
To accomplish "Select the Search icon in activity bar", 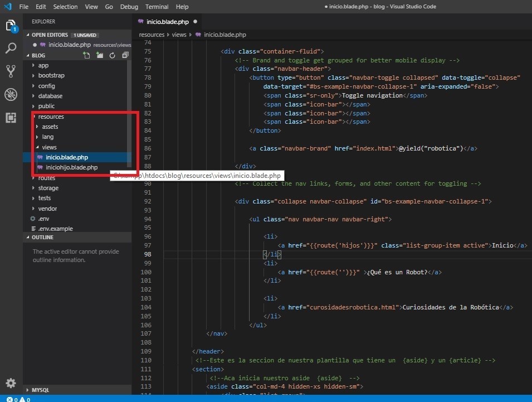I will tap(11, 49).
